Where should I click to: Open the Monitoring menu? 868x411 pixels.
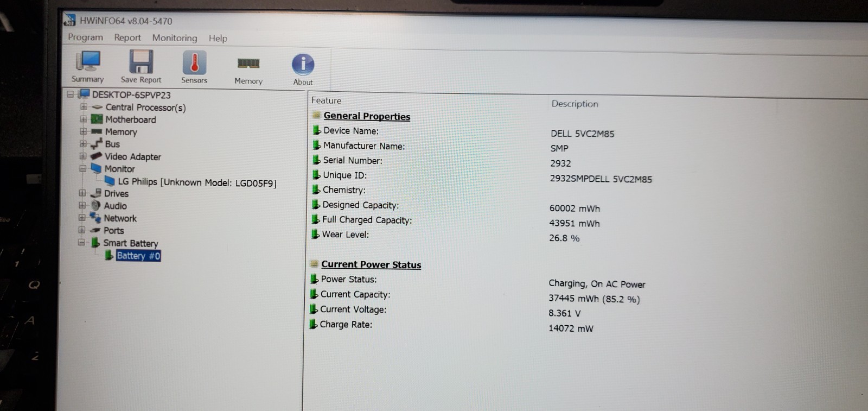[175, 37]
